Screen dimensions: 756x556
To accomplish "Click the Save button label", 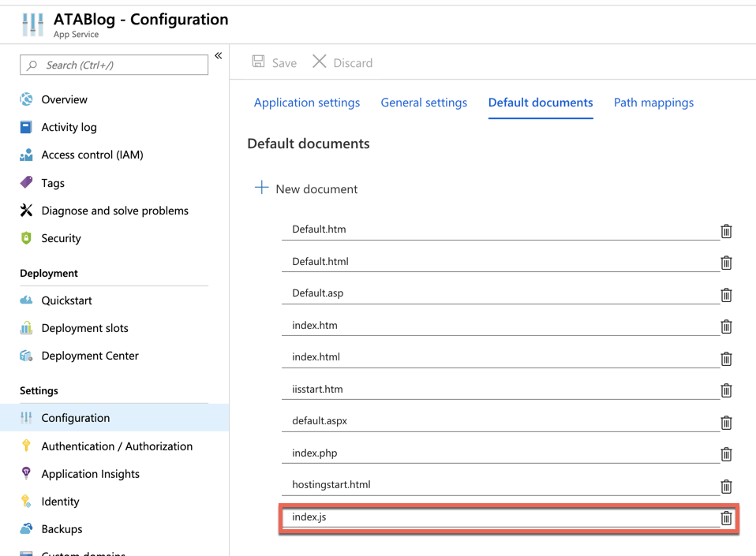I will (284, 63).
